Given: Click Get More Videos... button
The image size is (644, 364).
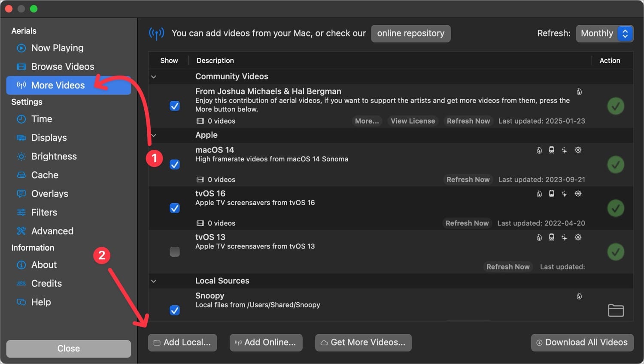Looking at the screenshot, I should 363,343.
